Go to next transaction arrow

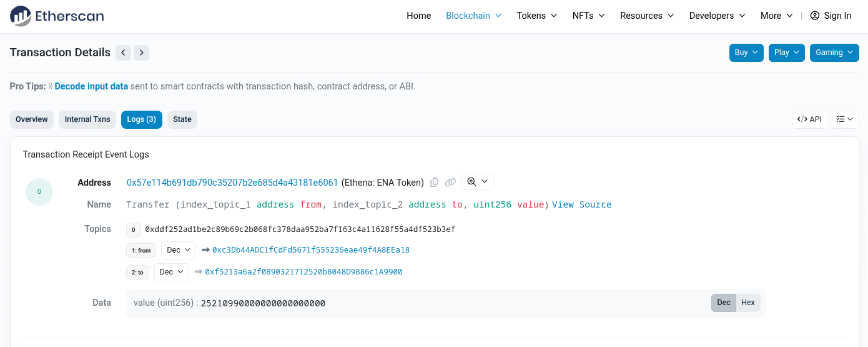pos(142,53)
